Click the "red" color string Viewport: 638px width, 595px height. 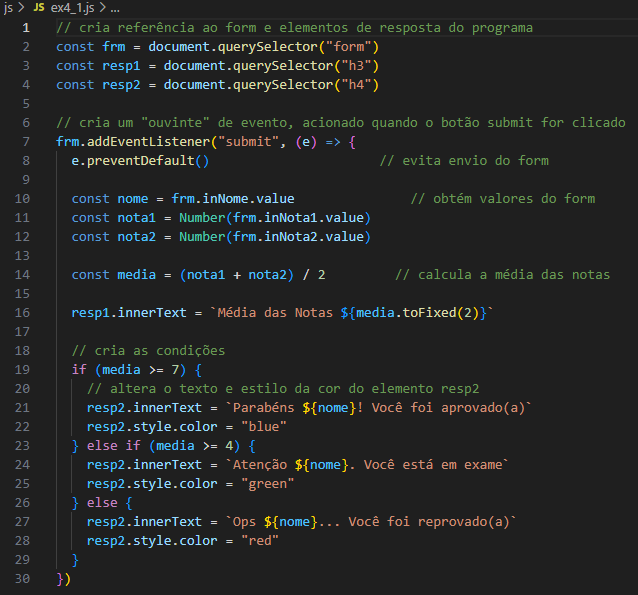point(260,540)
